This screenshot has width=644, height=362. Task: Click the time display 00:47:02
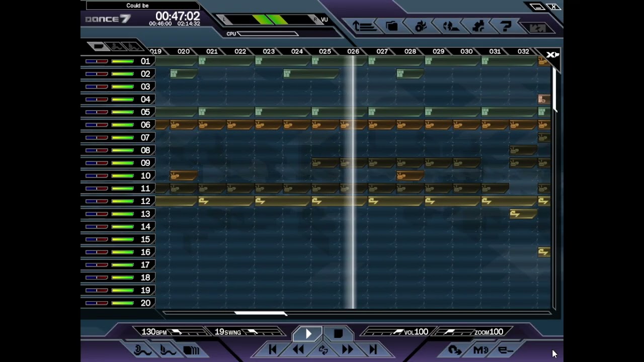(x=177, y=16)
